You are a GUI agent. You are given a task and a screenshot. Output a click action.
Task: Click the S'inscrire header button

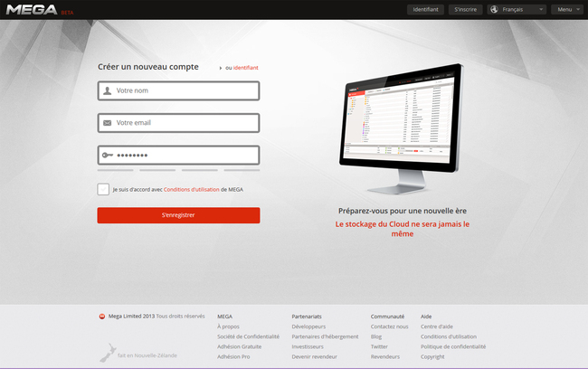465,9
